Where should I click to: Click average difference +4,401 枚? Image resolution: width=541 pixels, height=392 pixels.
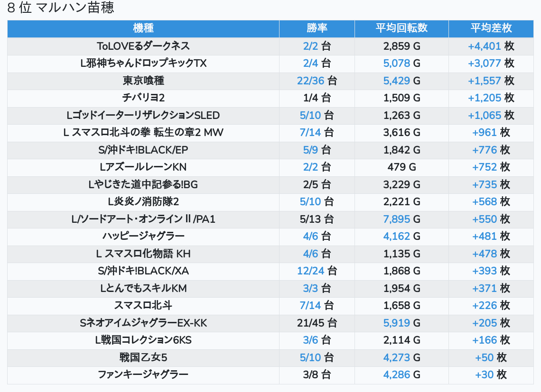point(491,46)
